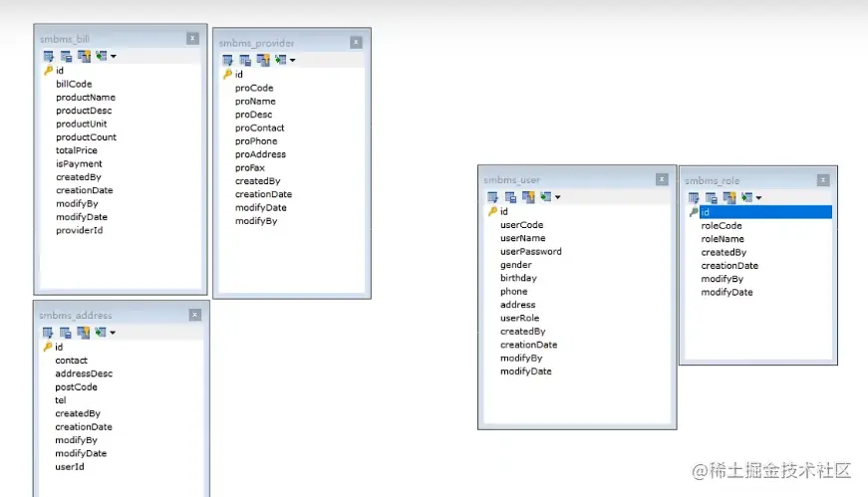Screen dimensions: 868x497
Task: Click the yellow-marked table icon in smbms_bill toolbar
Action: coord(84,56)
